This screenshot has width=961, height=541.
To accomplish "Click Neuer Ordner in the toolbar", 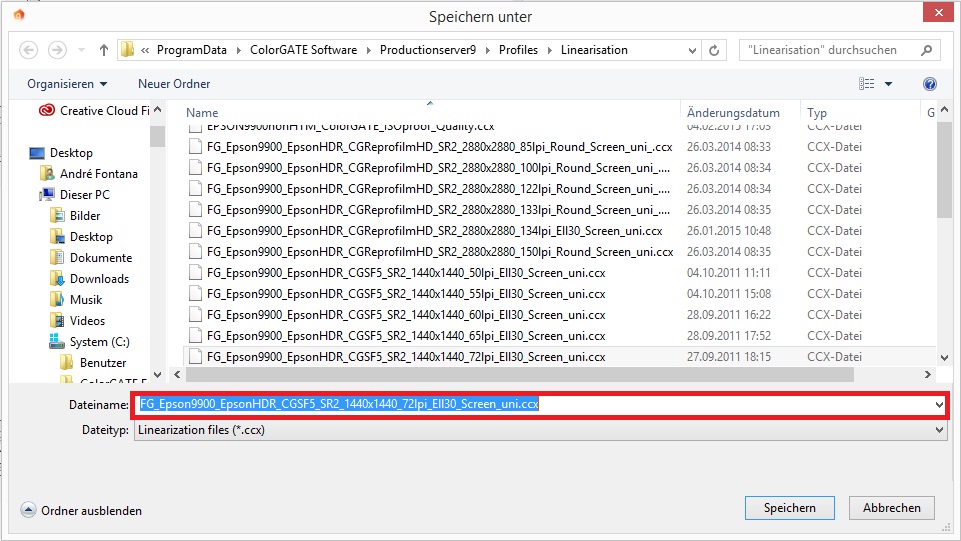I will point(174,84).
